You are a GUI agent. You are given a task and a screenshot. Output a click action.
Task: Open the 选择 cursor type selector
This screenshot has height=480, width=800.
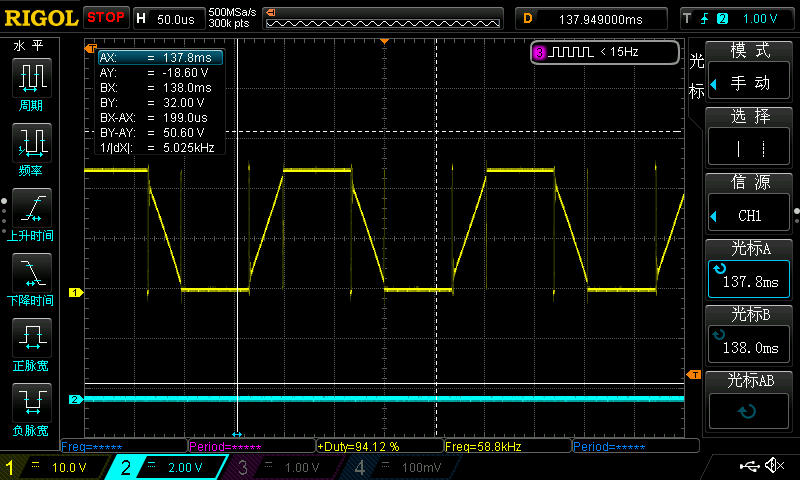tap(750, 136)
